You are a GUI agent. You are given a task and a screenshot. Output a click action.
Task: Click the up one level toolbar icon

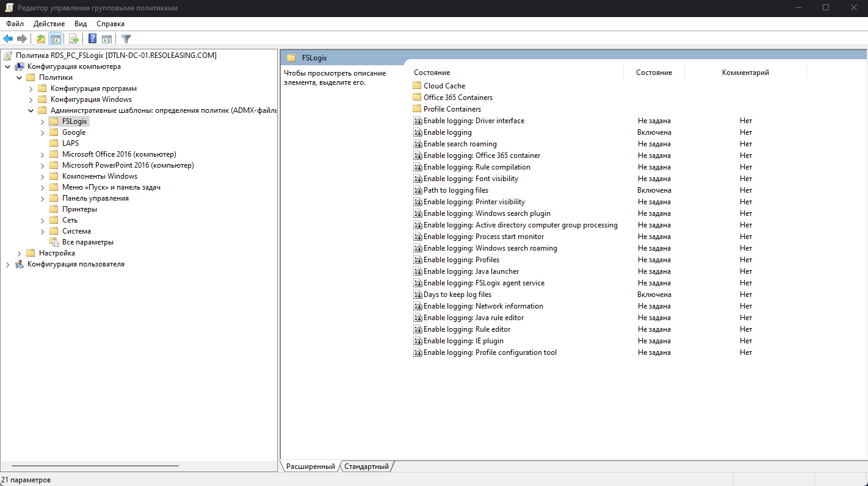[x=40, y=38]
